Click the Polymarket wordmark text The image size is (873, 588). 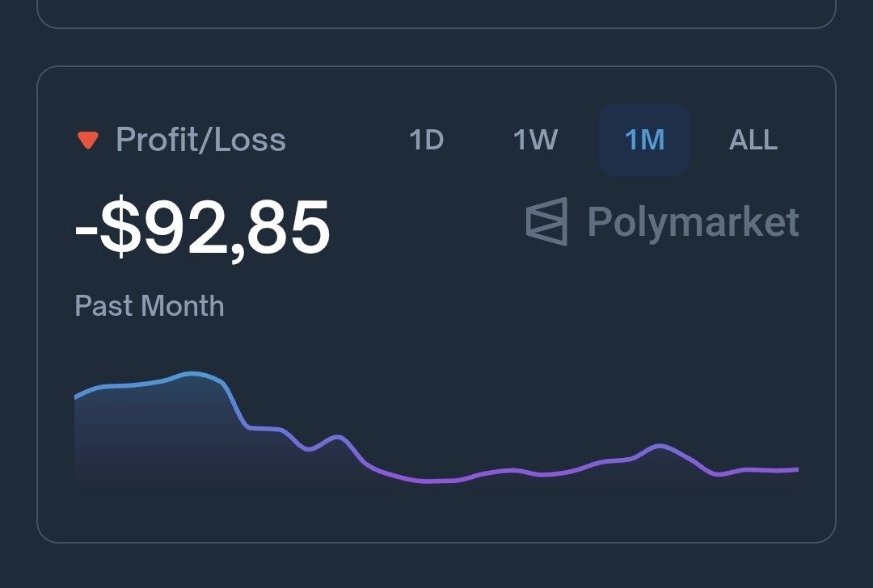click(694, 222)
